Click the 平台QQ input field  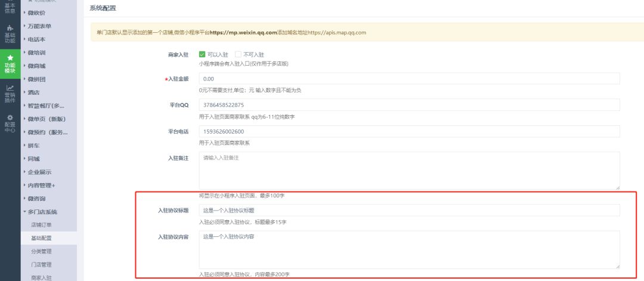(x=409, y=105)
